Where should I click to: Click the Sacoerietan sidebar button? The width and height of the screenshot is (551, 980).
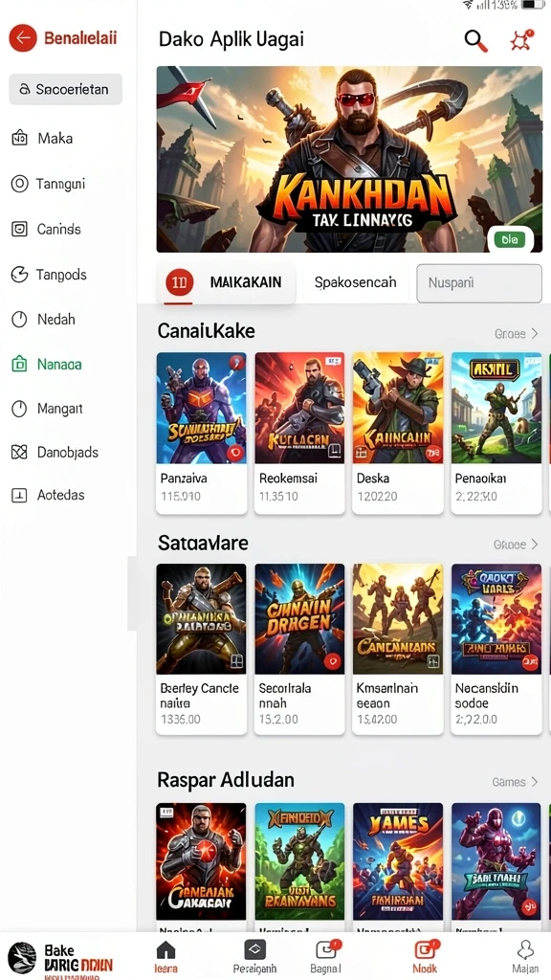(66, 89)
